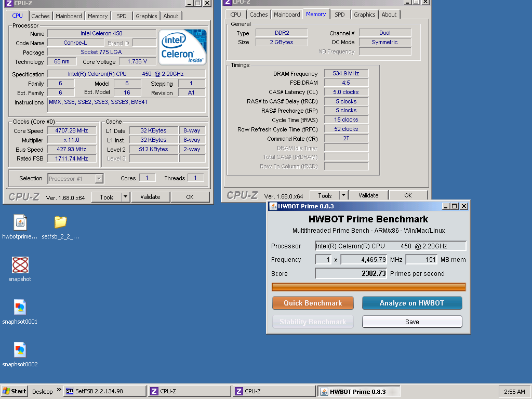
Task: Click Validate in left CPU-Z window
Action: coord(150,197)
